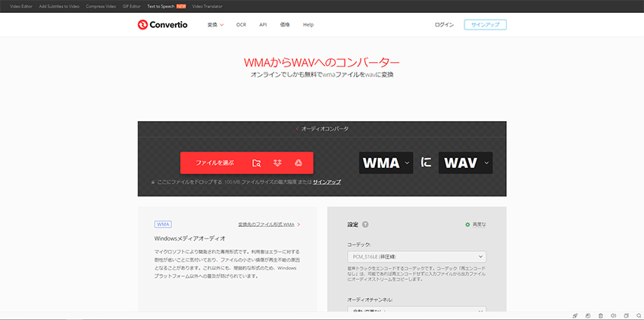This screenshot has height=320, width=644.
Task: Expand the コーデック PCM_S16LE dropdown
Action: [x=417, y=256]
